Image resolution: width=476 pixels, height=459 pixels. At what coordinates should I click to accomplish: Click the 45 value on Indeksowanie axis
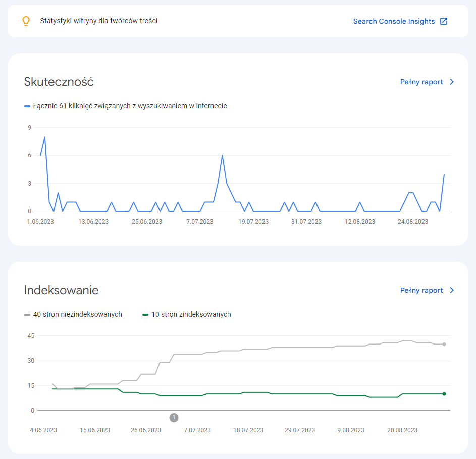pos(31,336)
